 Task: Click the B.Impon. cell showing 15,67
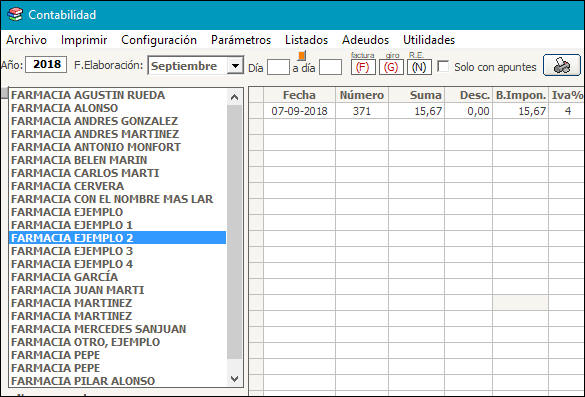click(520, 111)
